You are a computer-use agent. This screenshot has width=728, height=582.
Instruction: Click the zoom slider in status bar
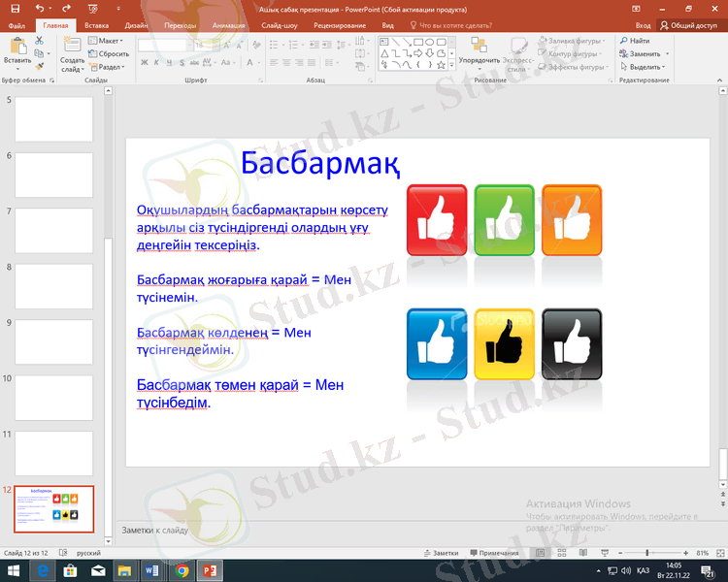click(647, 552)
